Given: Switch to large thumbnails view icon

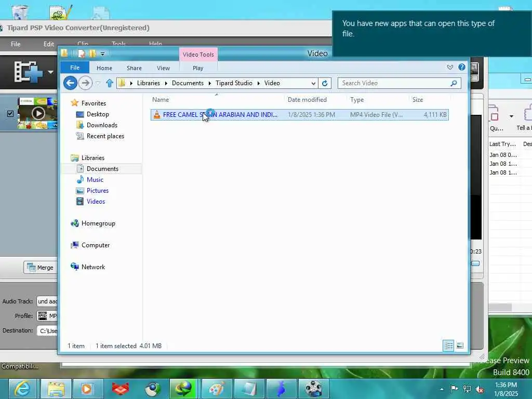Looking at the screenshot, I should point(460,345).
